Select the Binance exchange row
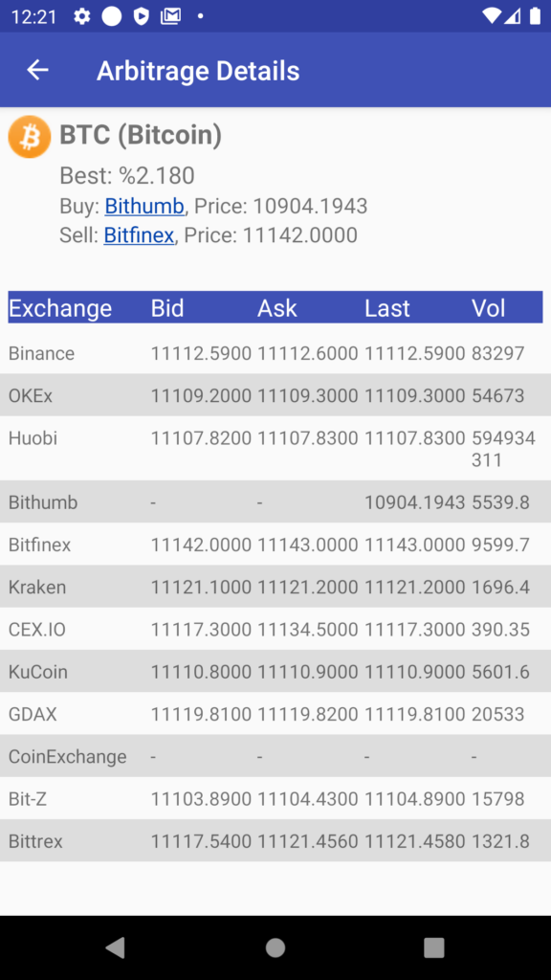 click(275, 353)
